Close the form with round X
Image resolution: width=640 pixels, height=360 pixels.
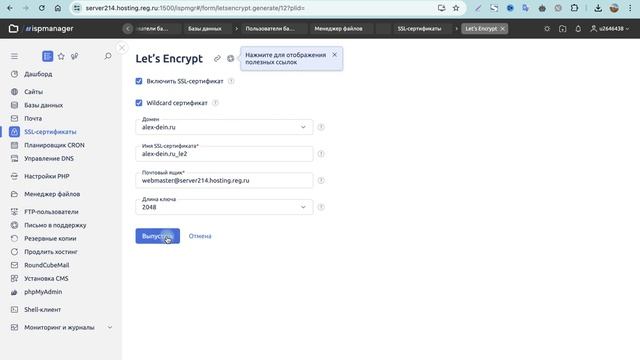click(122, 48)
